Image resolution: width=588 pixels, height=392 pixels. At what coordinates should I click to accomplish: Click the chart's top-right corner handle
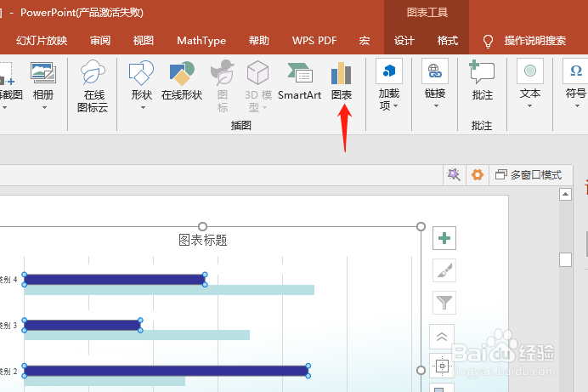421,226
